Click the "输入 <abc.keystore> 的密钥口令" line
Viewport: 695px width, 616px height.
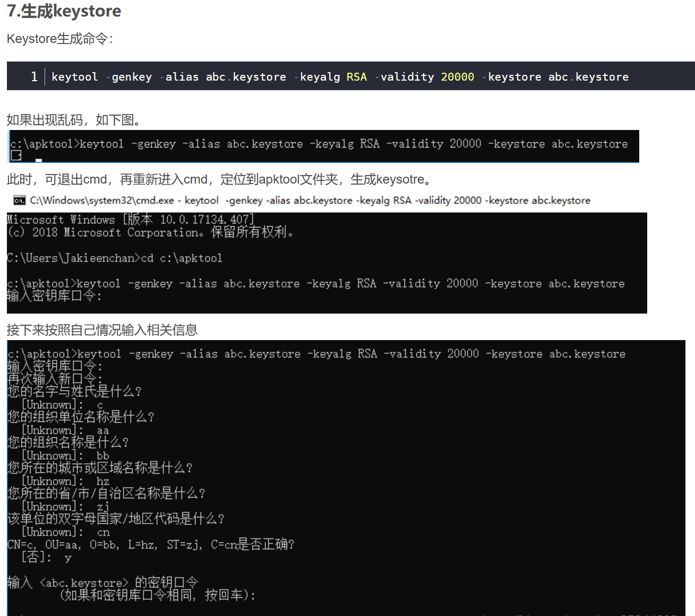[x=102, y=583]
